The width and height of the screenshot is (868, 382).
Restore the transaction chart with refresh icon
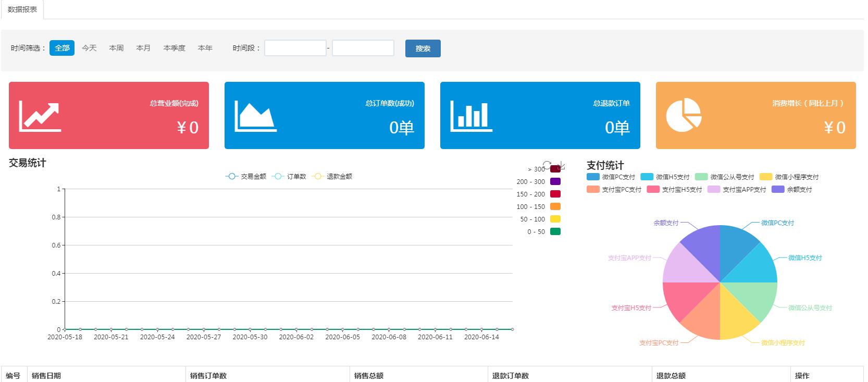pos(547,165)
